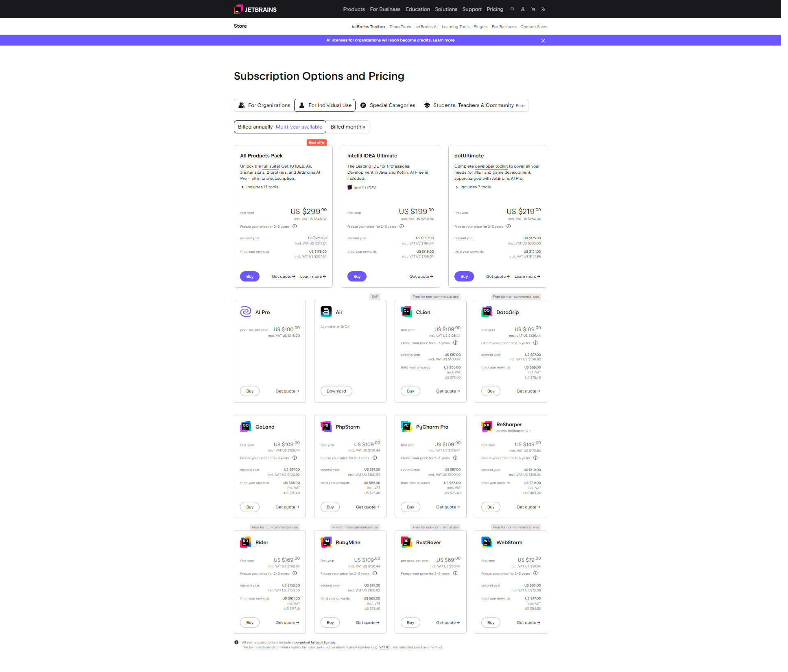The image size is (788, 672).
Task: Open Products menu in top navigation
Action: pos(354,9)
